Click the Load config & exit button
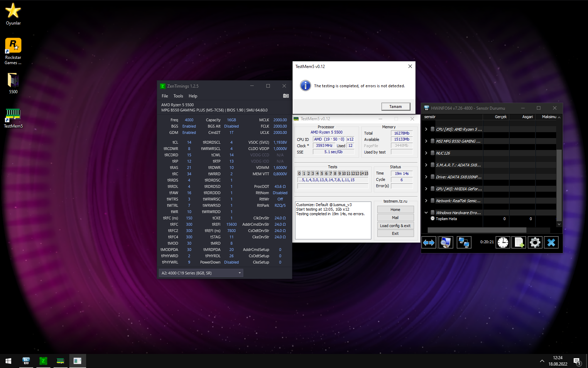The image size is (588, 368). [x=395, y=226]
